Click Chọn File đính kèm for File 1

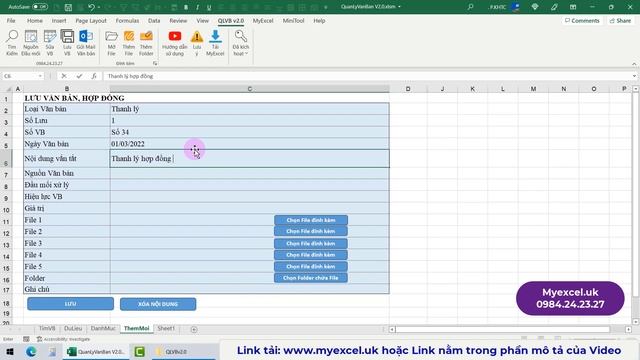(x=311, y=220)
